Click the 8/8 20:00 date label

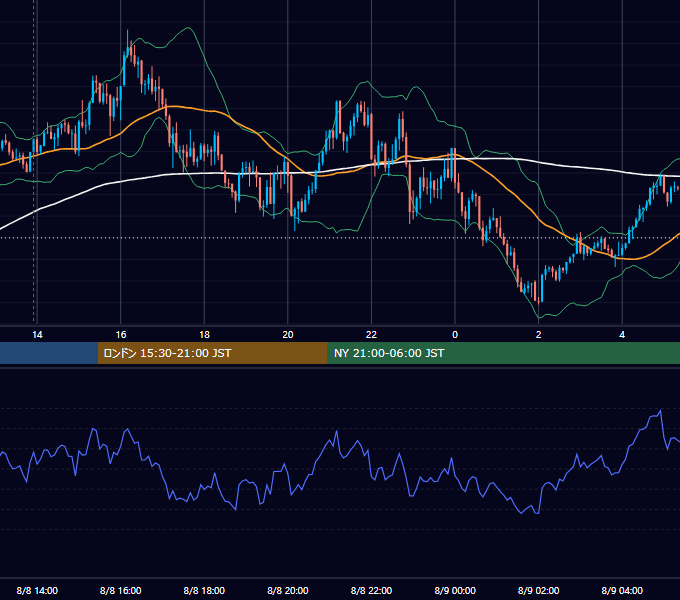288,590
